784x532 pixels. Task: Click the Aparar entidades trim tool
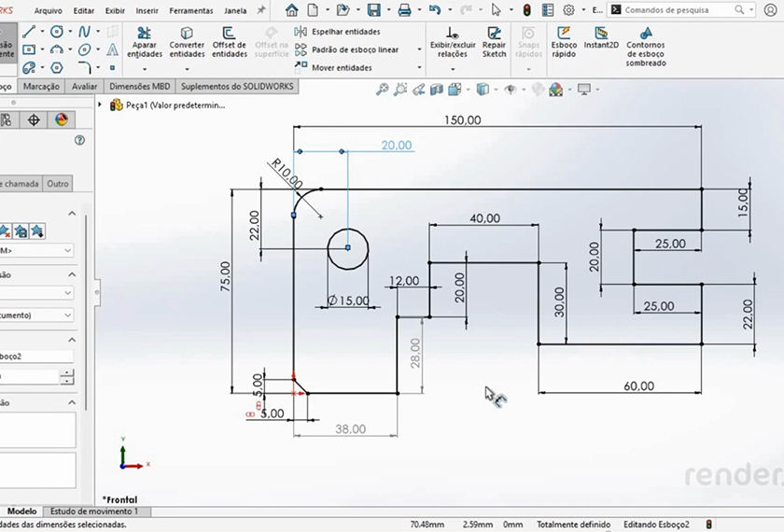145,43
